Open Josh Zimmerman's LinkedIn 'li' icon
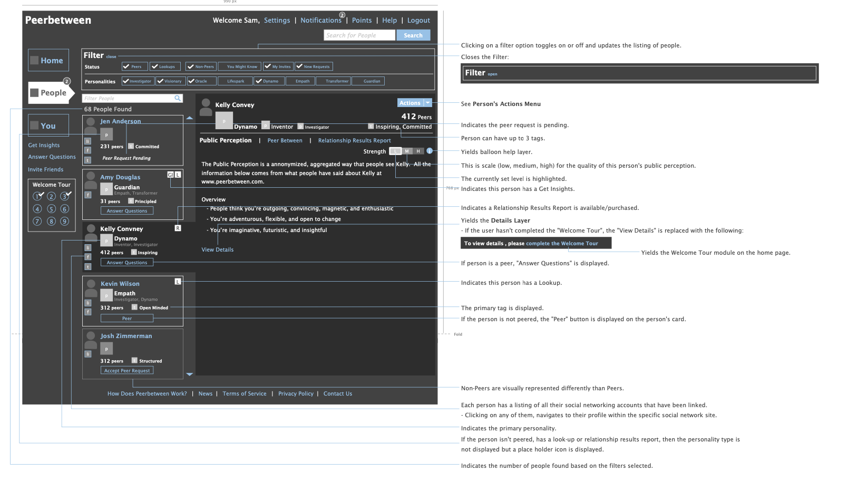 88,354
